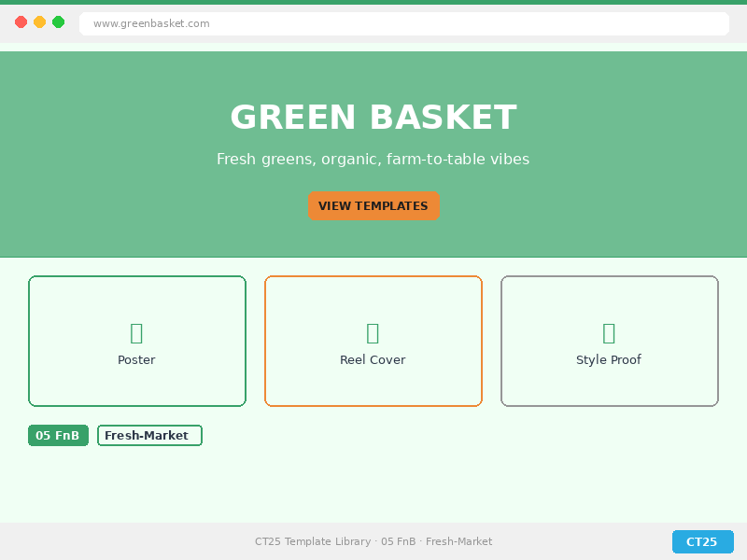This screenshot has height=560, width=747.
Task: Click the 'Fresh greens, organic' tagline text
Action: pyautogui.click(x=373, y=160)
